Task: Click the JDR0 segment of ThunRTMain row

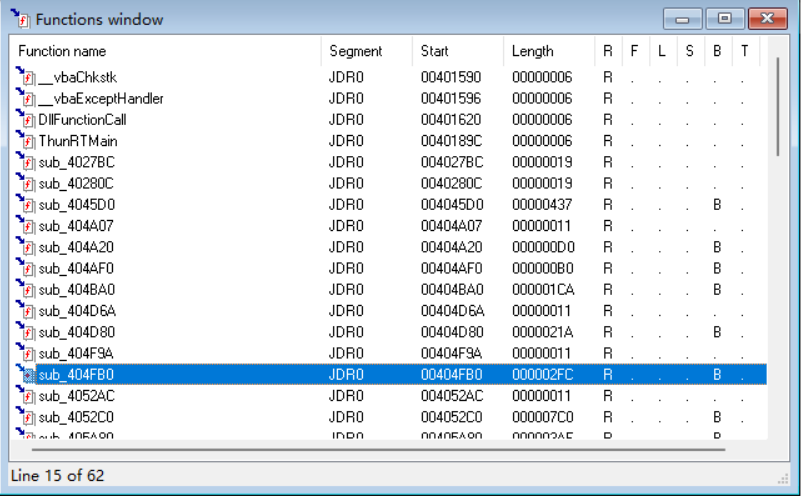Action: pos(346,141)
